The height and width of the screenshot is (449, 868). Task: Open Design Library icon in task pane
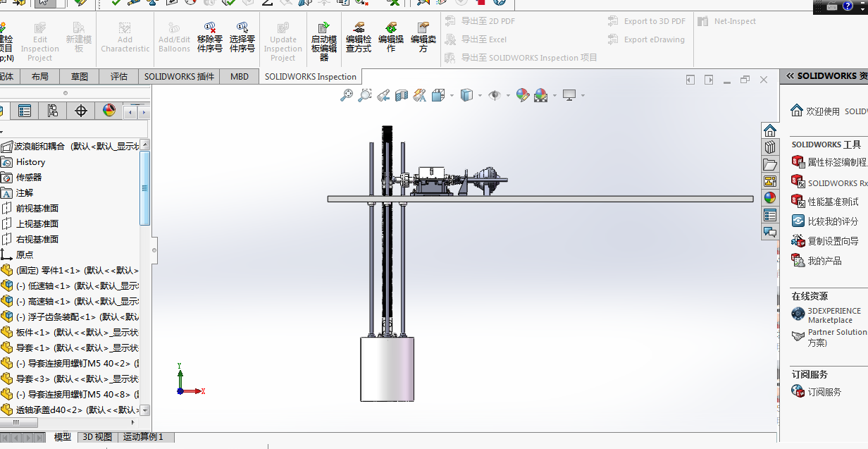(770, 147)
